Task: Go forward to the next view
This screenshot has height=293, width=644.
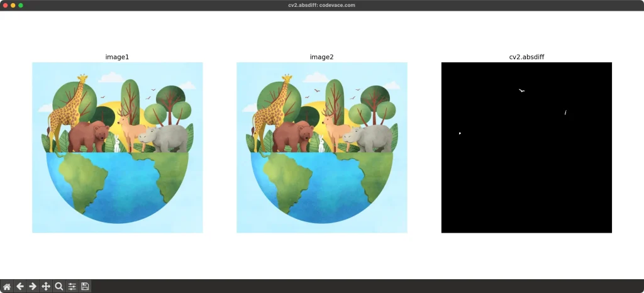Action: tap(33, 286)
